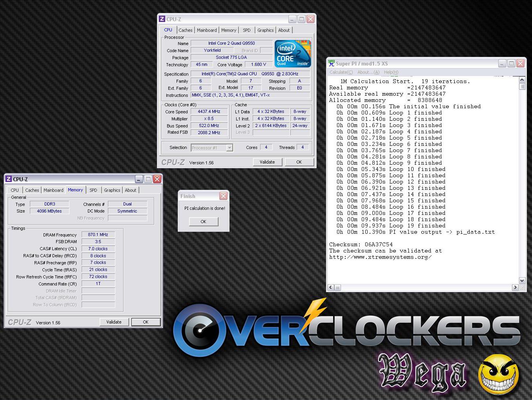This screenshot has height=400, width=532.
Task: Click OK in the lower CPU-Z memory window
Action: coord(146,322)
